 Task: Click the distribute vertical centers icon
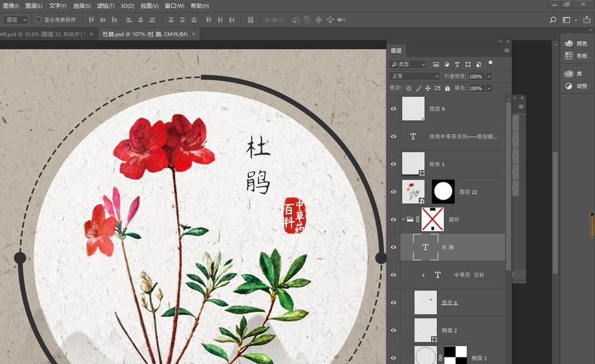[182, 20]
